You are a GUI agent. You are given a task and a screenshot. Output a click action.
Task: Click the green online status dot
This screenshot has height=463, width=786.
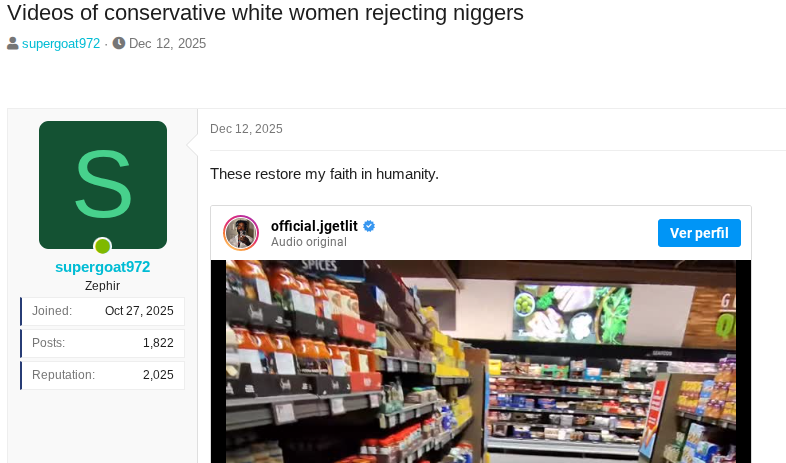tap(103, 246)
